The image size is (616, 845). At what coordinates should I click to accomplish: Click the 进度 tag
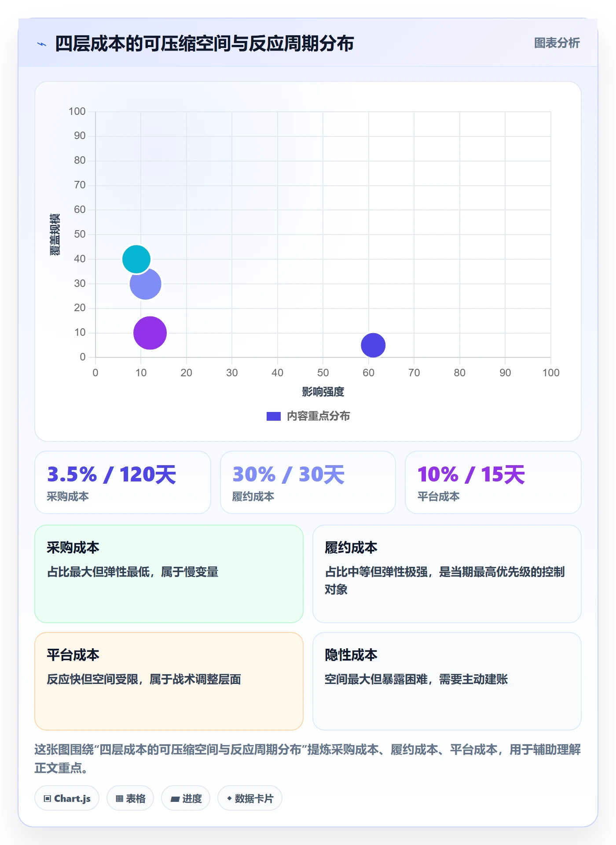click(x=186, y=798)
